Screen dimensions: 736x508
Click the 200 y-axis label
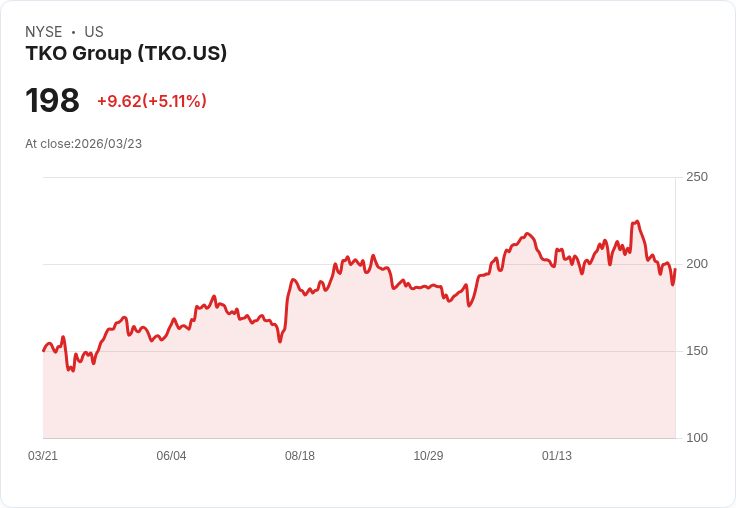point(696,264)
